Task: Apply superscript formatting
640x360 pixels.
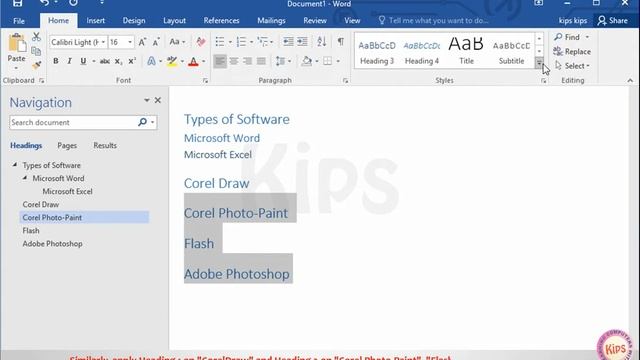Action: tap(132, 61)
